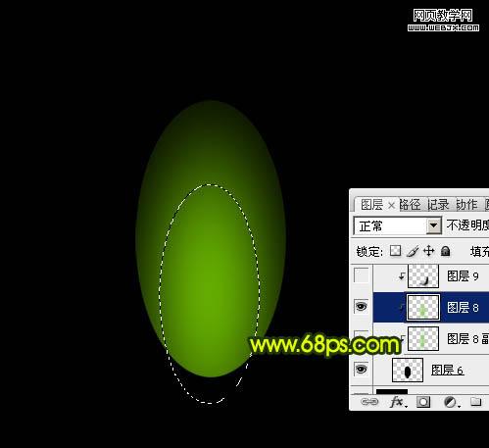Click the lock all padlock icon

pos(445,251)
